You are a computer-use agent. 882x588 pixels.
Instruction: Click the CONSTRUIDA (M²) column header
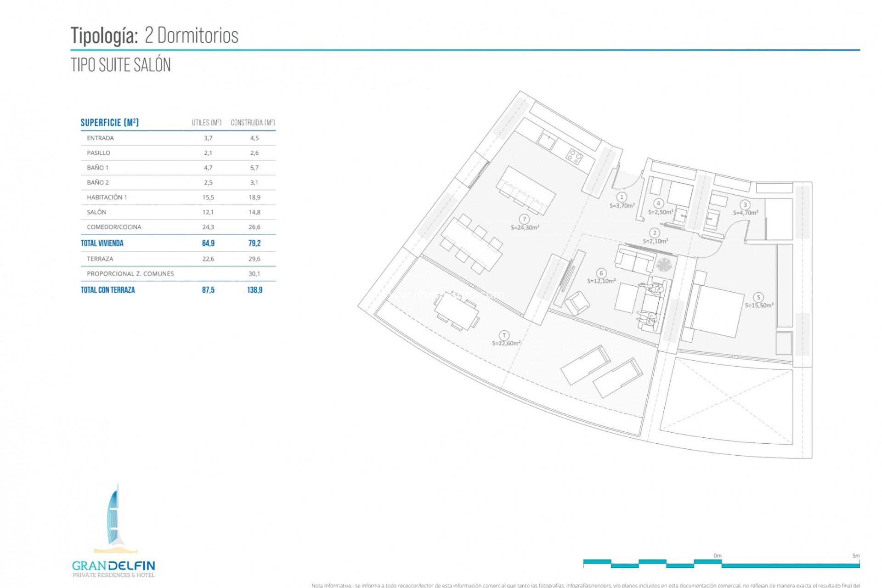tap(253, 123)
